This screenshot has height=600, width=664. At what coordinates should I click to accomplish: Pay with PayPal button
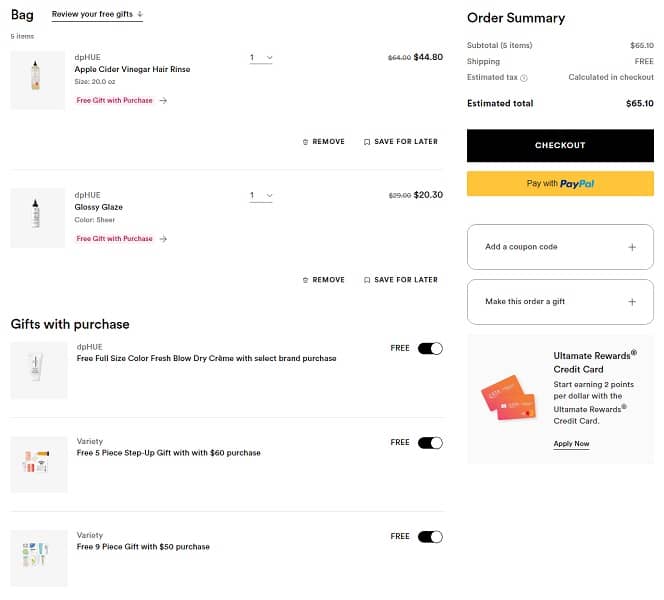click(560, 184)
